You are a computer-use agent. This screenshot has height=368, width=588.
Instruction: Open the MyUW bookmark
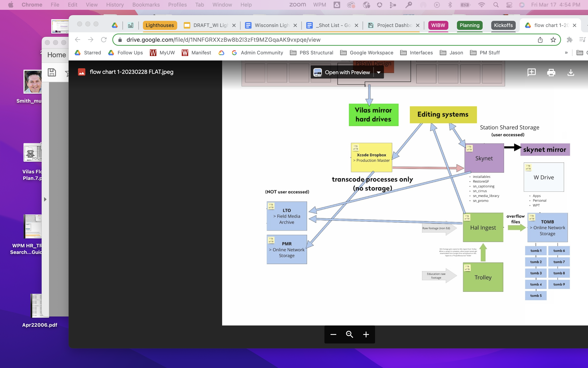pos(162,53)
